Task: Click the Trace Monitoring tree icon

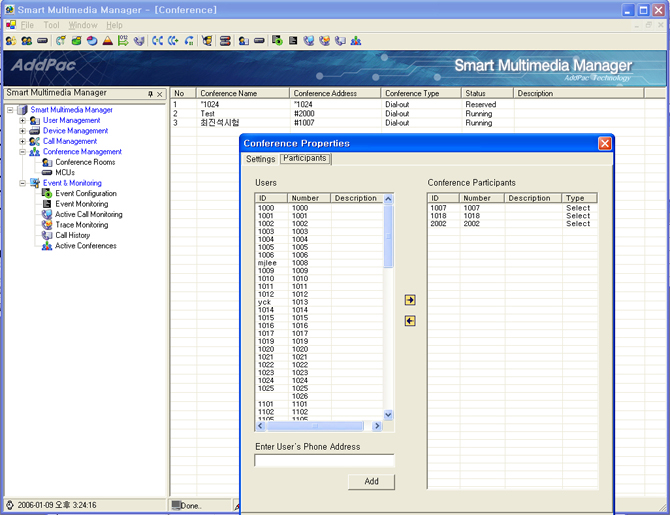Action: [47, 225]
